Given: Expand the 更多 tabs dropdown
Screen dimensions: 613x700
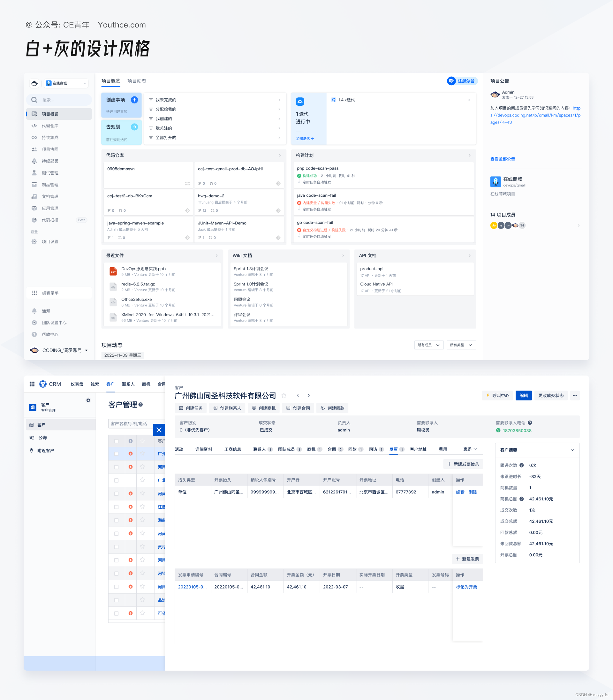Looking at the screenshot, I should 470,449.
